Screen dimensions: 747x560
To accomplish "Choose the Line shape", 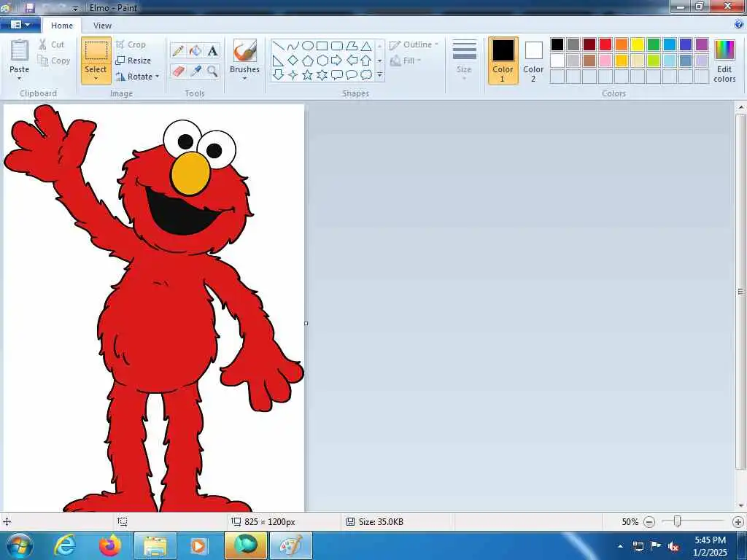I will pos(279,46).
